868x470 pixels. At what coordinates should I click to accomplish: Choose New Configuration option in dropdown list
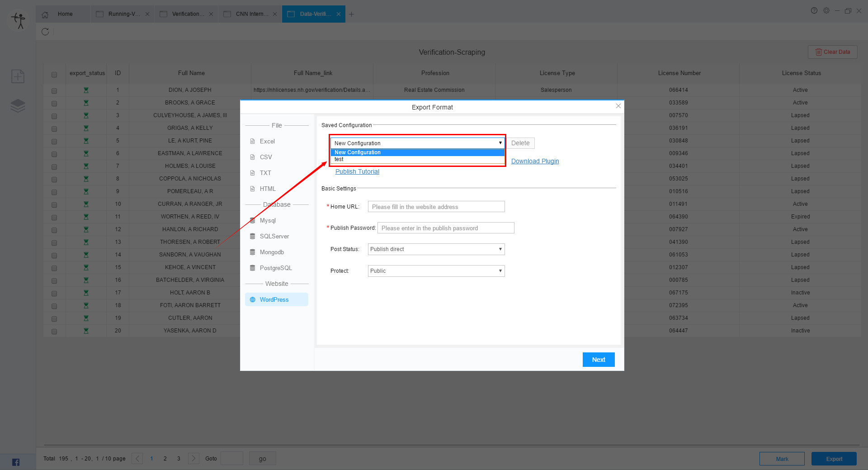tap(418, 152)
